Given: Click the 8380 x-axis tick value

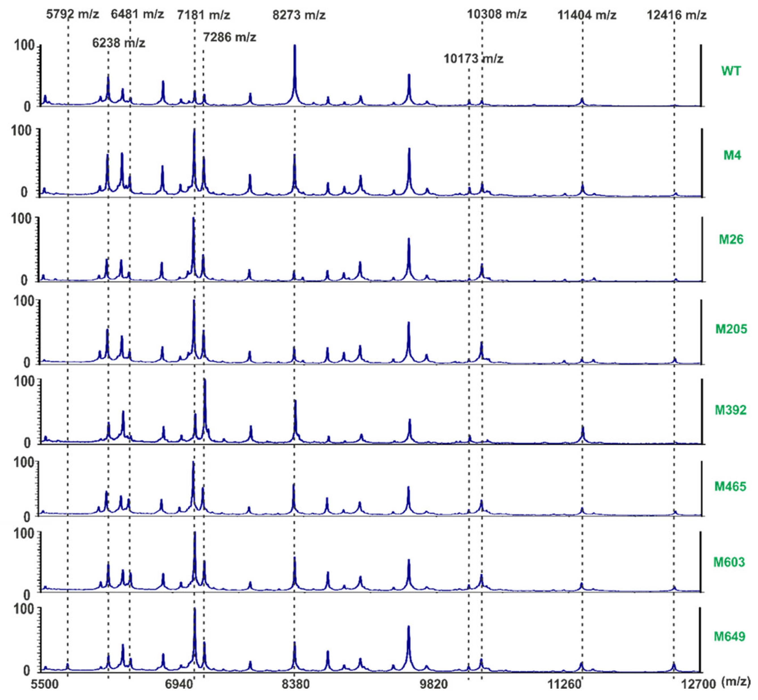Looking at the screenshot, I should [x=296, y=684].
